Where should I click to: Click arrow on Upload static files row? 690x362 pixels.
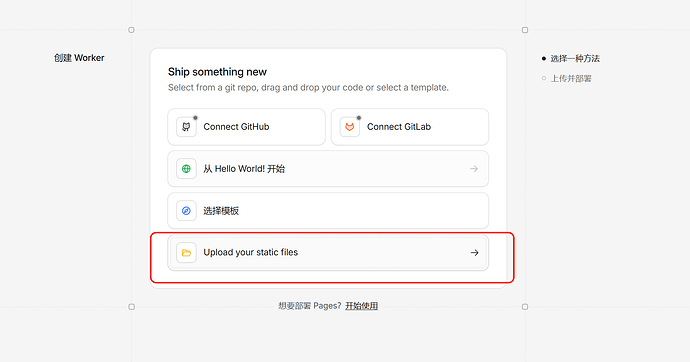pos(474,252)
